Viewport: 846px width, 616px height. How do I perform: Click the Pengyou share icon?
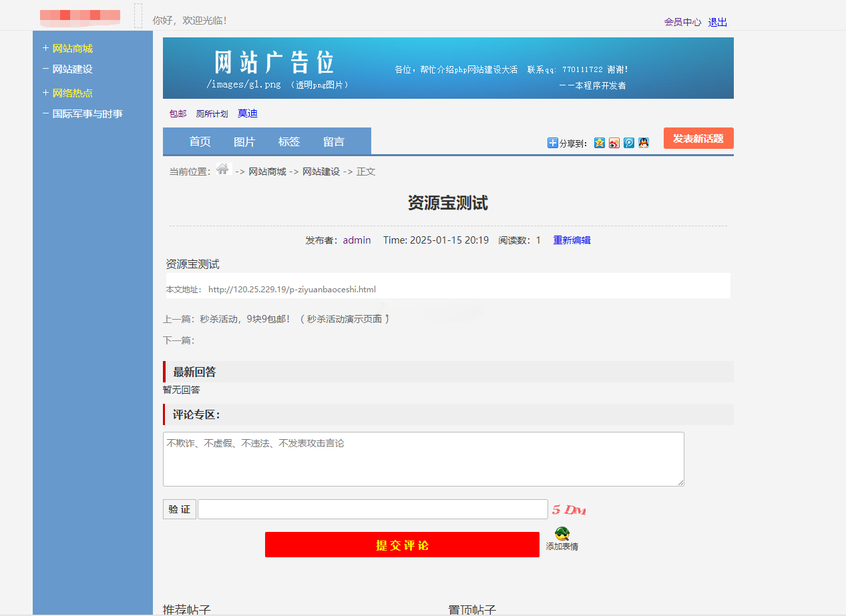[628, 143]
